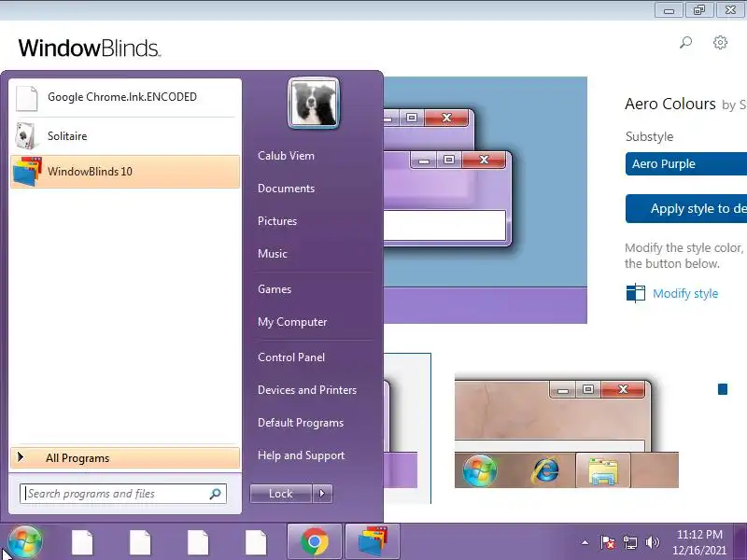747x560 pixels.
Task: Open the Action Center flag icon
Action: point(608,542)
